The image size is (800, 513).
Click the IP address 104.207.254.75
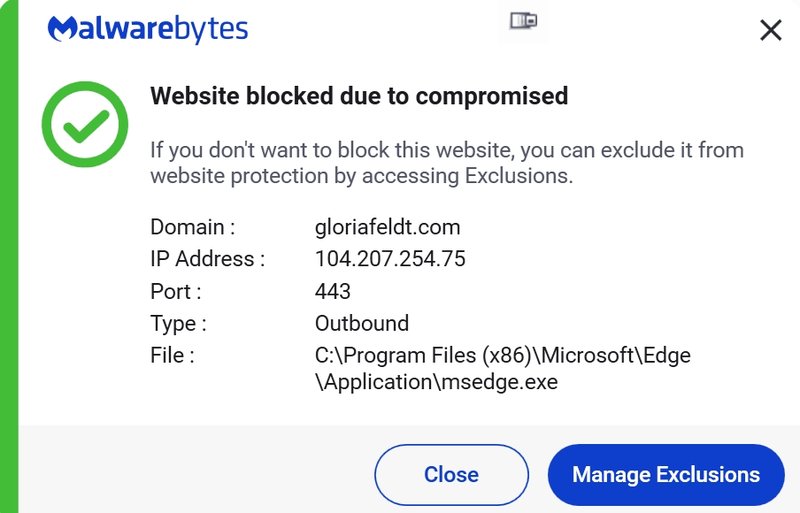point(390,259)
